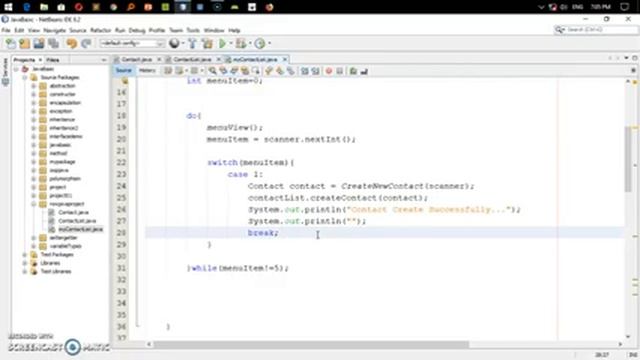Switch to the ContactList.java editor tab
Screen dimensions: 640x360
pyautogui.click(x=192, y=60)
